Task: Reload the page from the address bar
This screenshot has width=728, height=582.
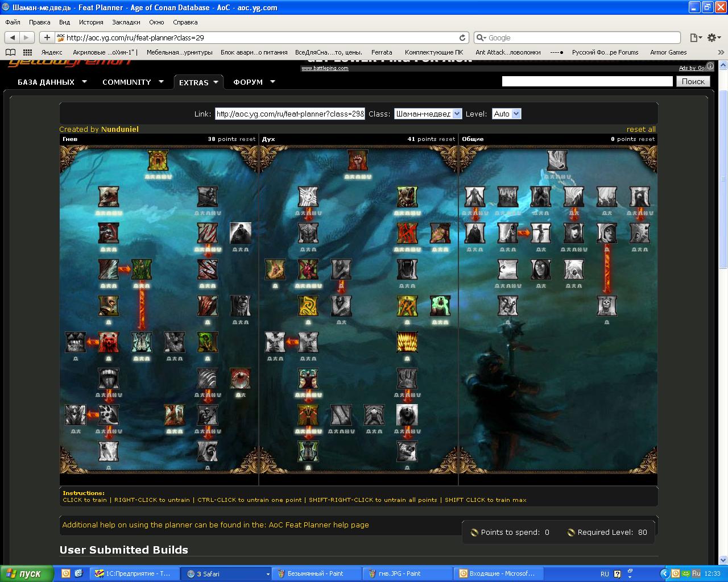Action: coord(462,38)
